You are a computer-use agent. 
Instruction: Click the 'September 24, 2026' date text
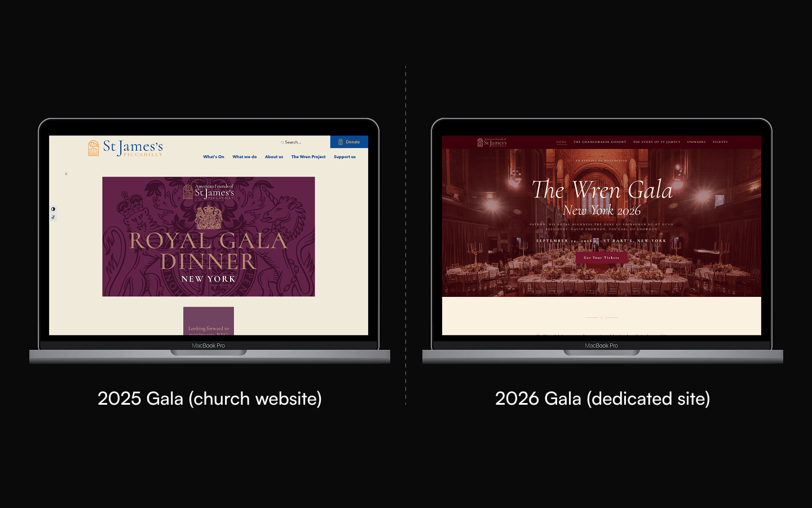tap(564, 241)
